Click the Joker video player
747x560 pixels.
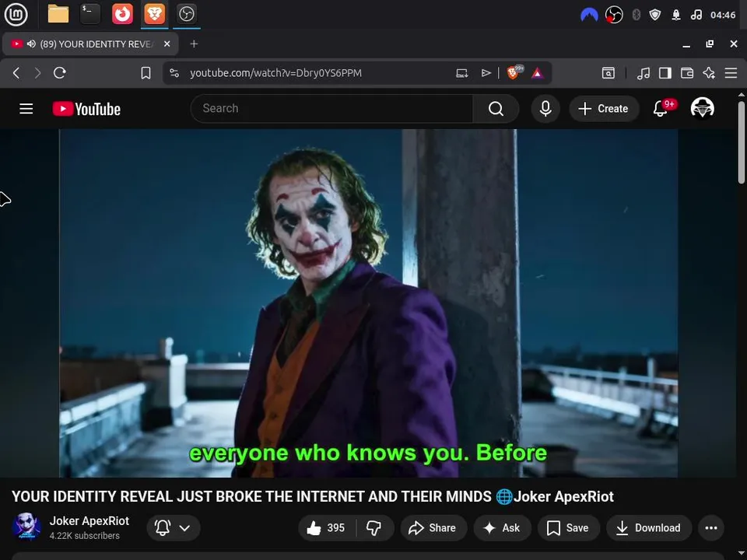[368, 303]
